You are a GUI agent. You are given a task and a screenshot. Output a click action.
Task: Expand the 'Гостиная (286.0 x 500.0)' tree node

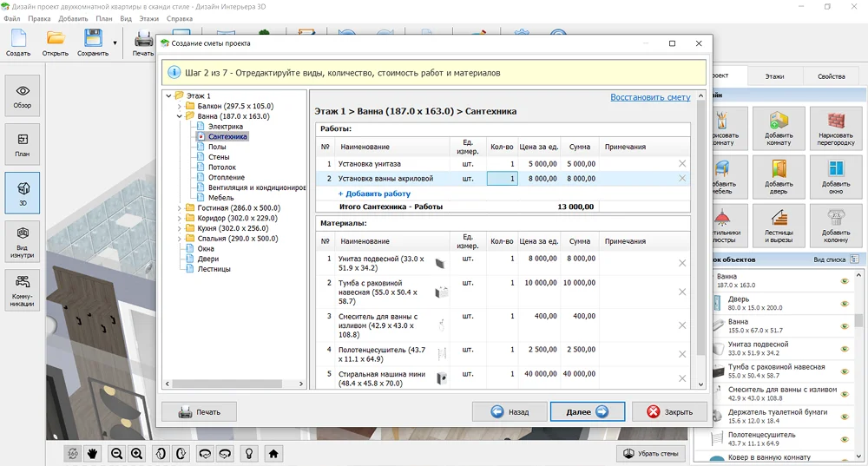(179, 208)
